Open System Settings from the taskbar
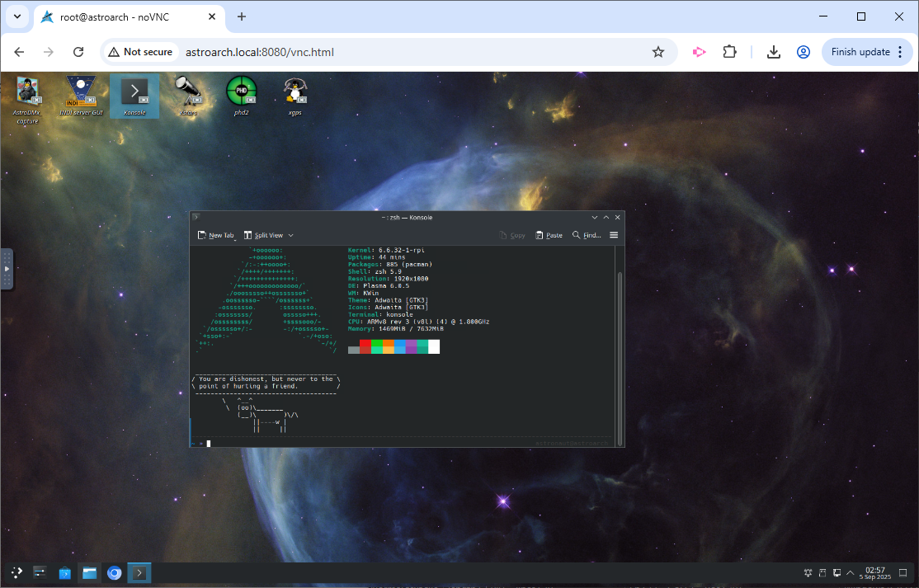The height and width of the screenshot is (588, 919). [x=40, y=572]
